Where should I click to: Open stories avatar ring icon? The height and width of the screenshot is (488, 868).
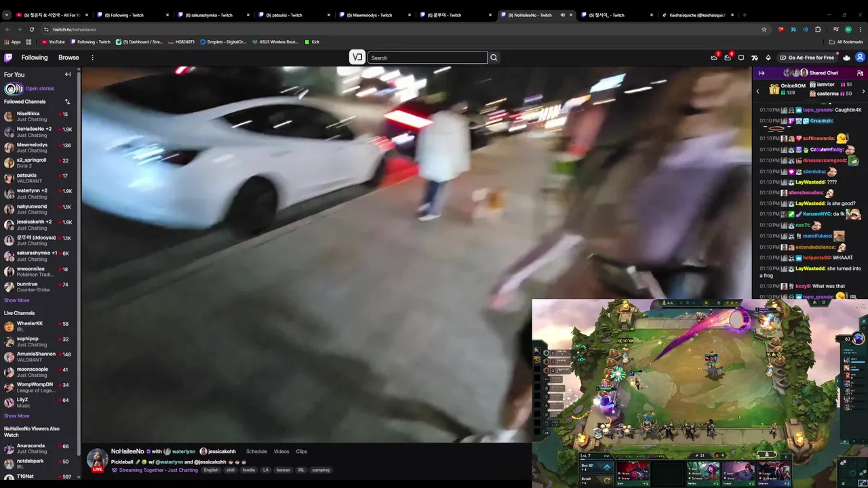(x=13, y=89)
